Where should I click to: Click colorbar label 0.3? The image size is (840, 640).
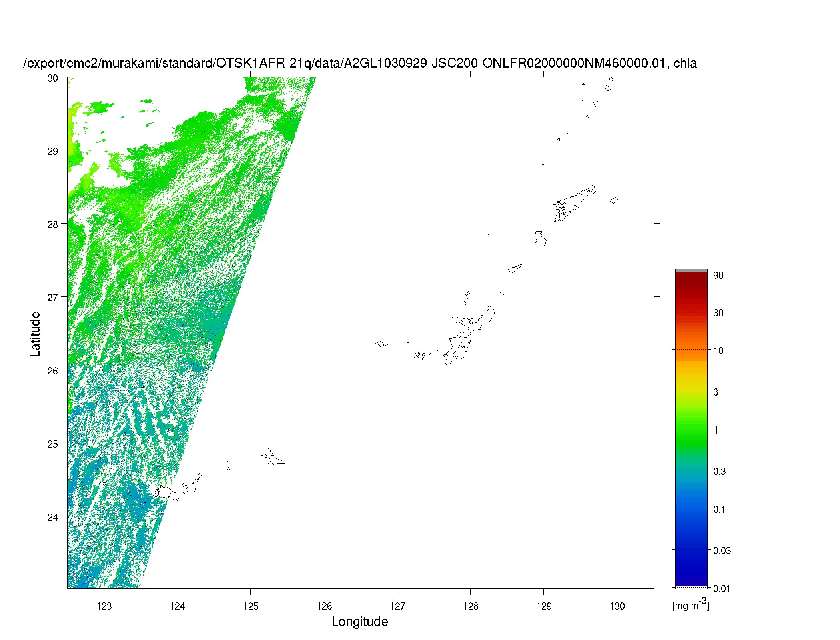(720, 471)
